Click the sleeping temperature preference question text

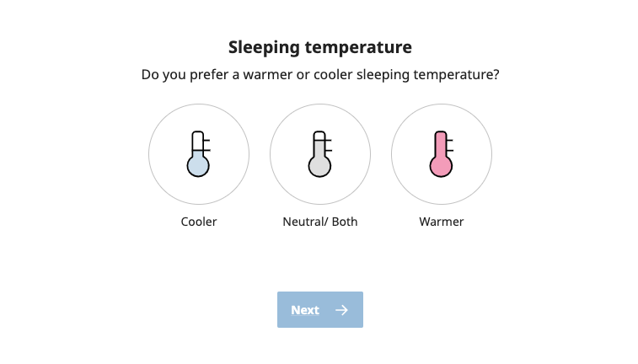click(x=320, y=75)
